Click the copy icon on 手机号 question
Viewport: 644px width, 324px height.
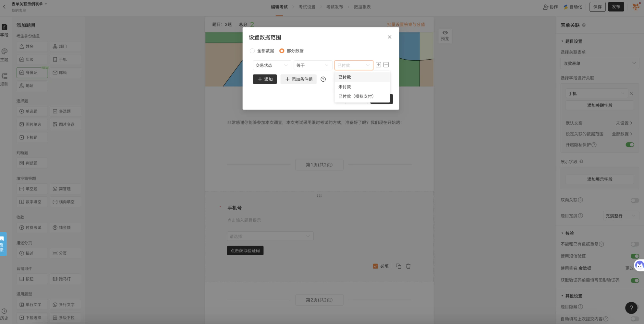pyautogui.click(x=398, y=266)
